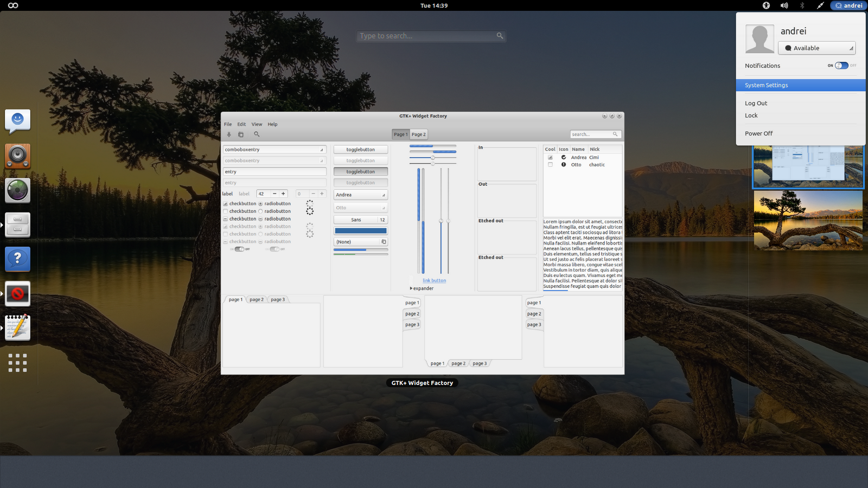Click the volume icon in the top panel
Screen dimensions: 868x488
pyautogui.click(x=784, y=5)
